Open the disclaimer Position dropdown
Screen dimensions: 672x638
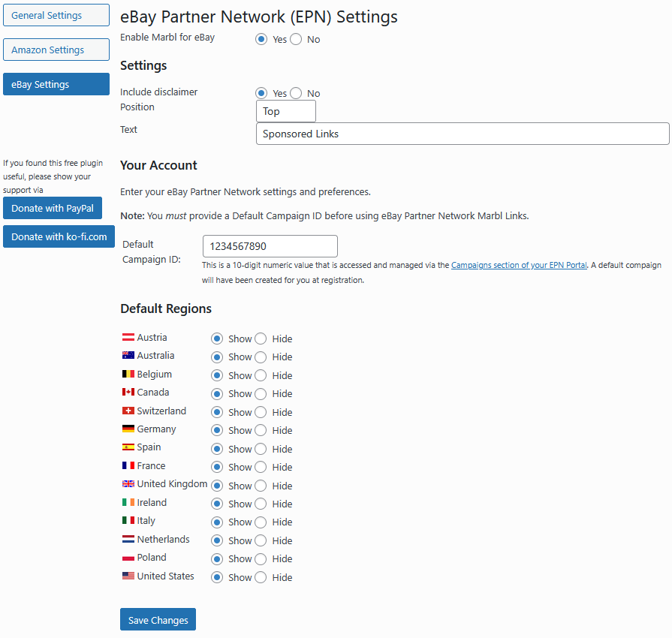285,111
